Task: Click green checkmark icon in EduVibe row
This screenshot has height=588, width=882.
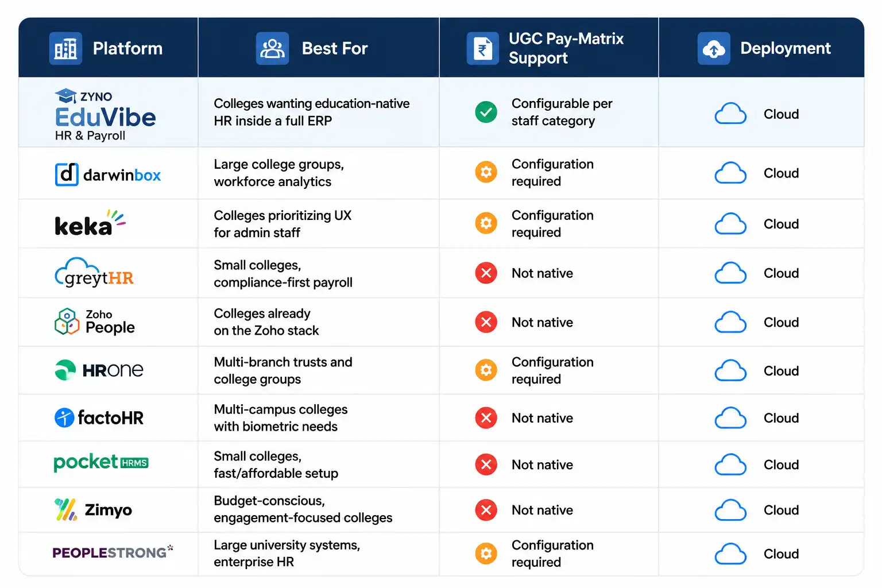Action: (x=486, y=112)
